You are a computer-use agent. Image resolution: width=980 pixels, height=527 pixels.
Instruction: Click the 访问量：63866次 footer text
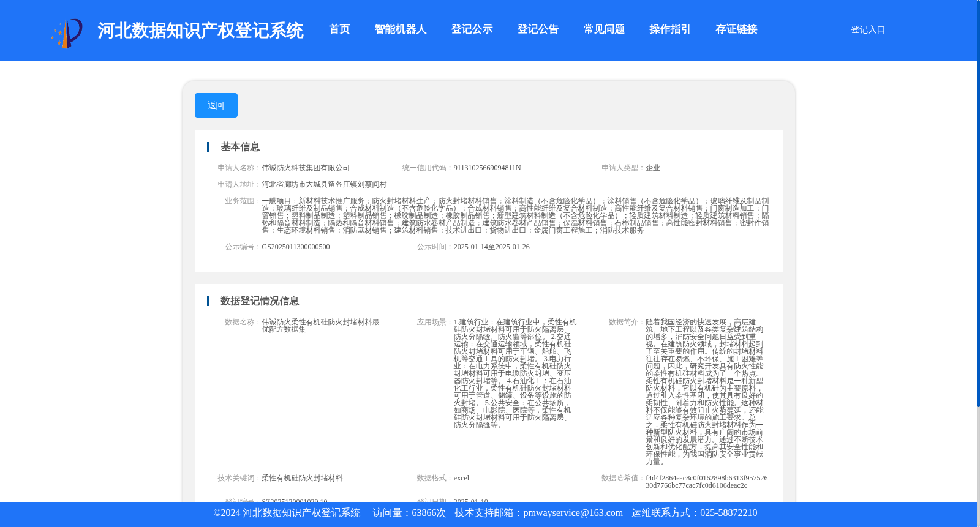[x=409, y=513]
